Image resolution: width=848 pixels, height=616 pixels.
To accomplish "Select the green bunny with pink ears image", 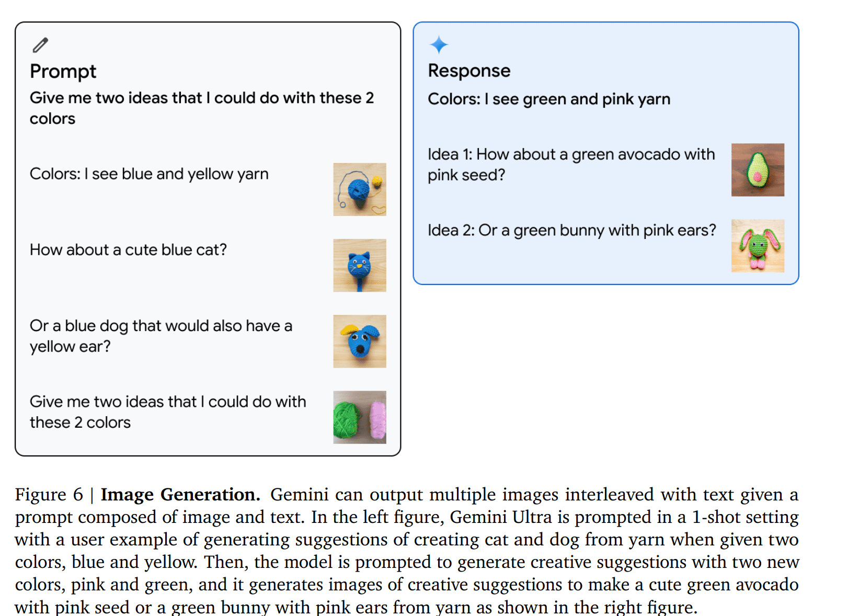I will (758, 246).
